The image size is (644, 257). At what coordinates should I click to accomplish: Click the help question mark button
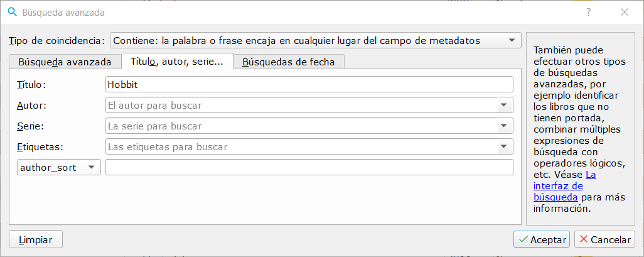click(x=588, y=12)
